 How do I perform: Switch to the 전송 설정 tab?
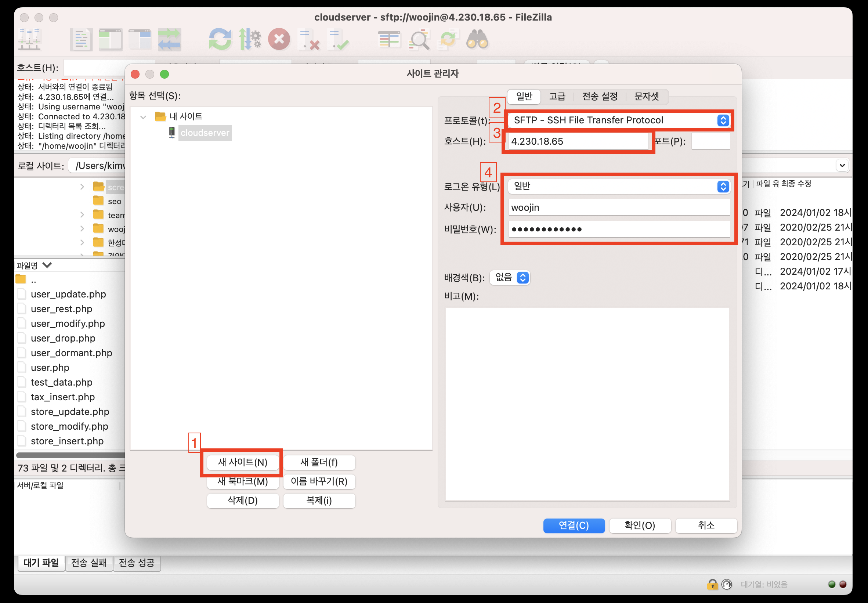point(600,97)
